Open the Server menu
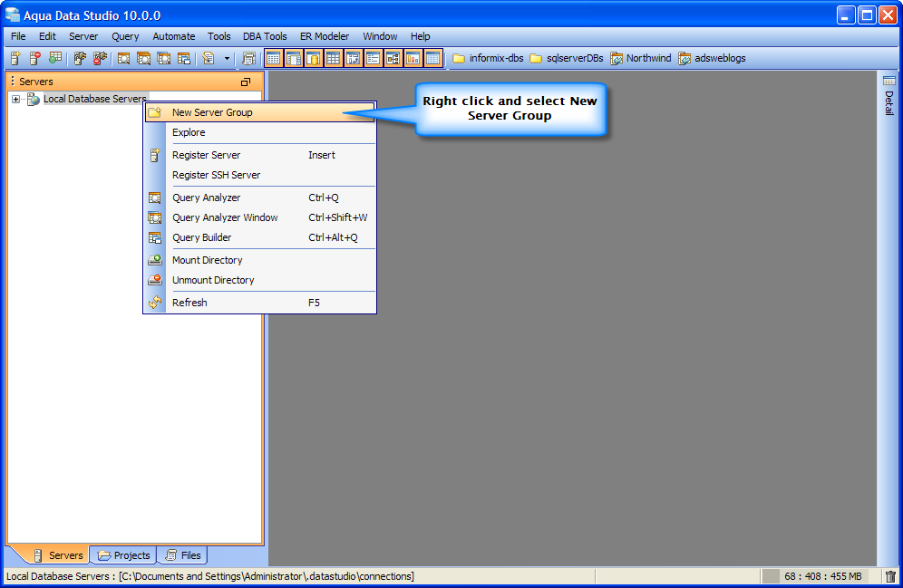Screen dimensions: 903x588 83,36
